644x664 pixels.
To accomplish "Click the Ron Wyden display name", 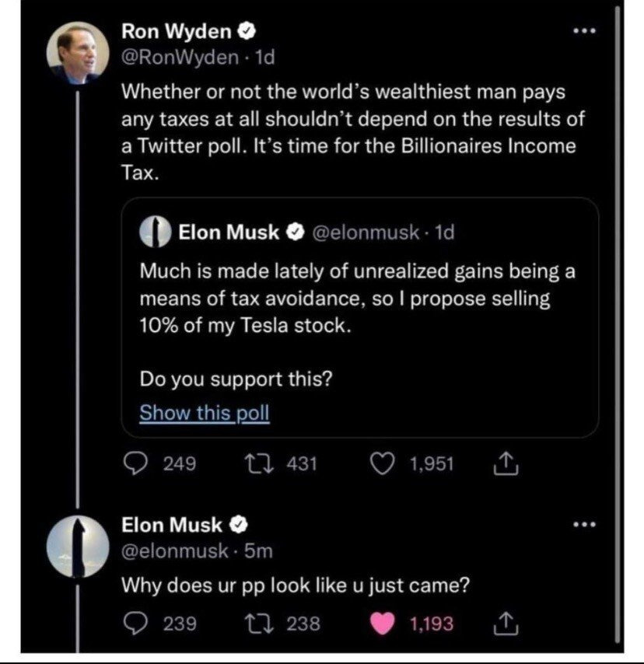I will [x=177, y=32].
